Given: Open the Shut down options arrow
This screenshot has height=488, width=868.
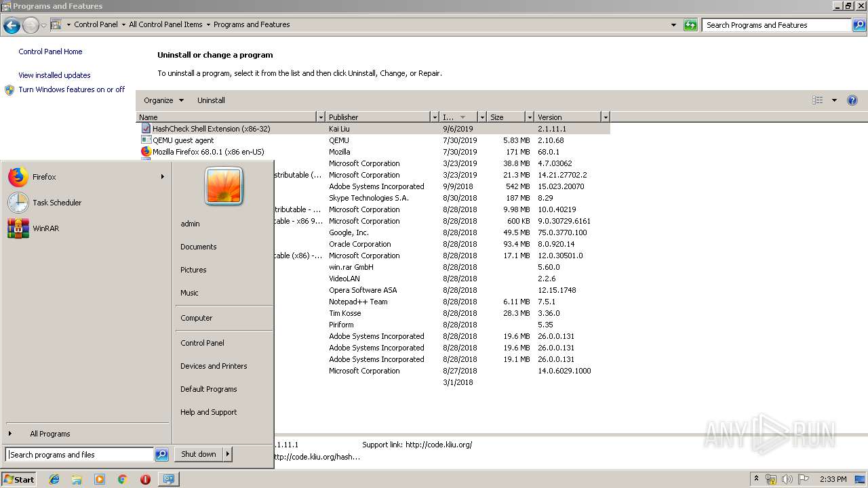Looking at the screenshot, I should coord(228,454).
